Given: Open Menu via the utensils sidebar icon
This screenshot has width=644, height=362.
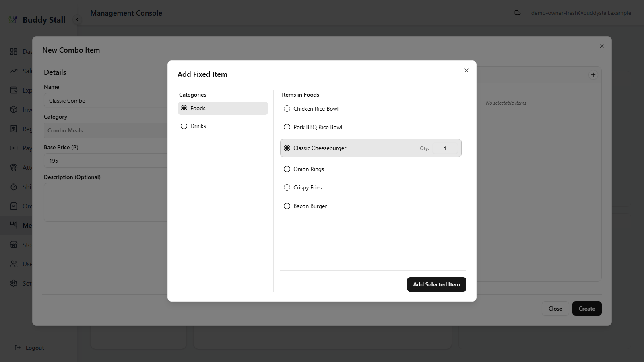Looking at the screenshot, I should point(14,225).
